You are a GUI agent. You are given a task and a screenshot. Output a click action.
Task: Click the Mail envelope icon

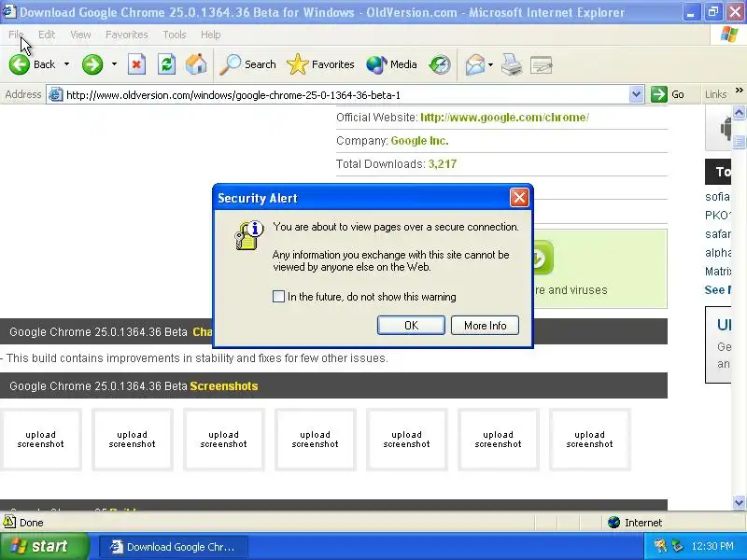(474, 64)
